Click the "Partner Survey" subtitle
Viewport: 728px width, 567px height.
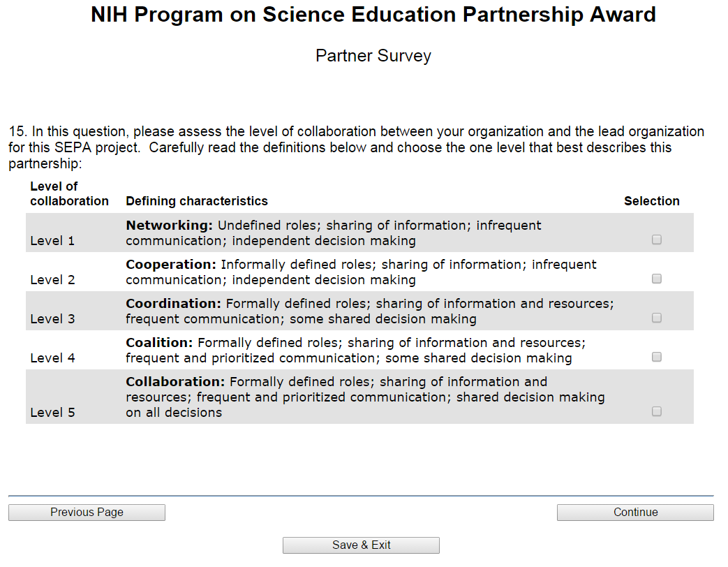pos(373,56)
